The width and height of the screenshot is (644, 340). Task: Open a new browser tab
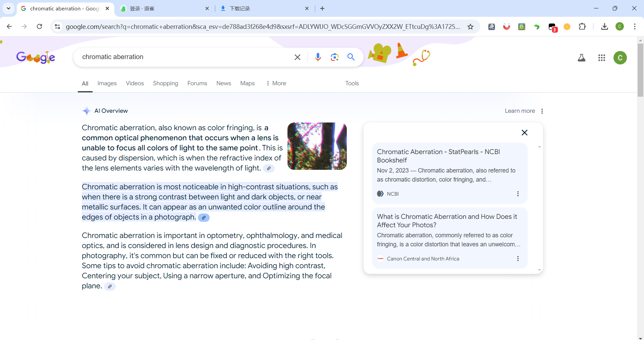coord(322,8)
